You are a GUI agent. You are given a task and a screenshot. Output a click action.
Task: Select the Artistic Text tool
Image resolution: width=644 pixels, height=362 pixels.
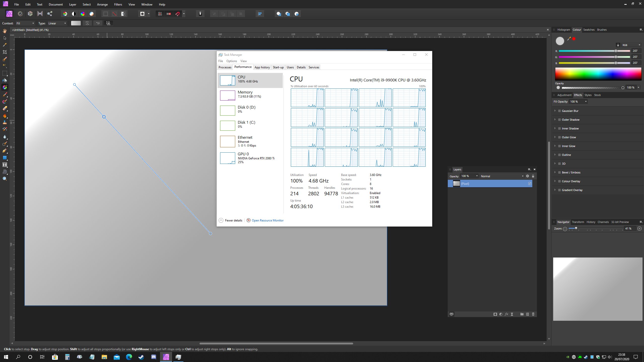(x=5, y=165)
